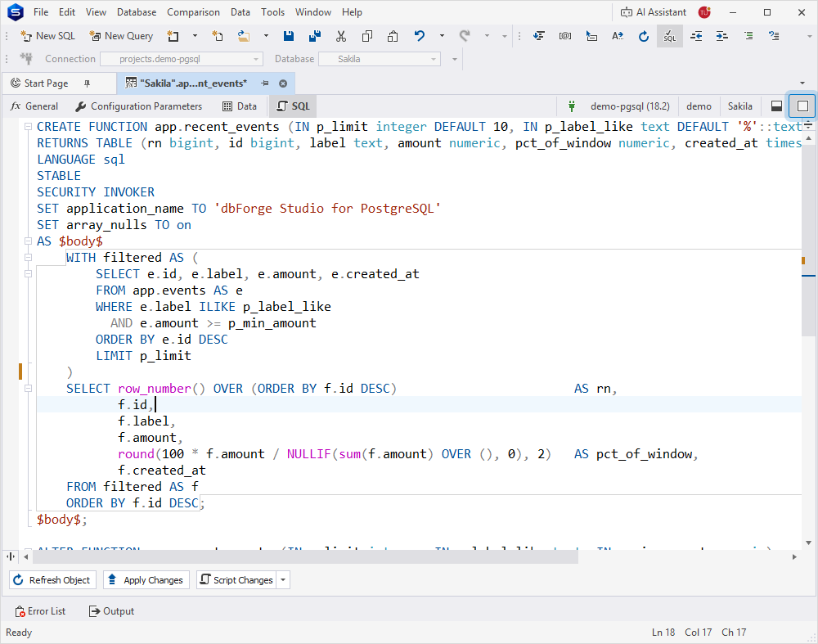The width and height of the screenshot is (818, 644).
Task: Toggle pin on the Start Page tab
Action: pyautogui.click(x=88, y=83)
